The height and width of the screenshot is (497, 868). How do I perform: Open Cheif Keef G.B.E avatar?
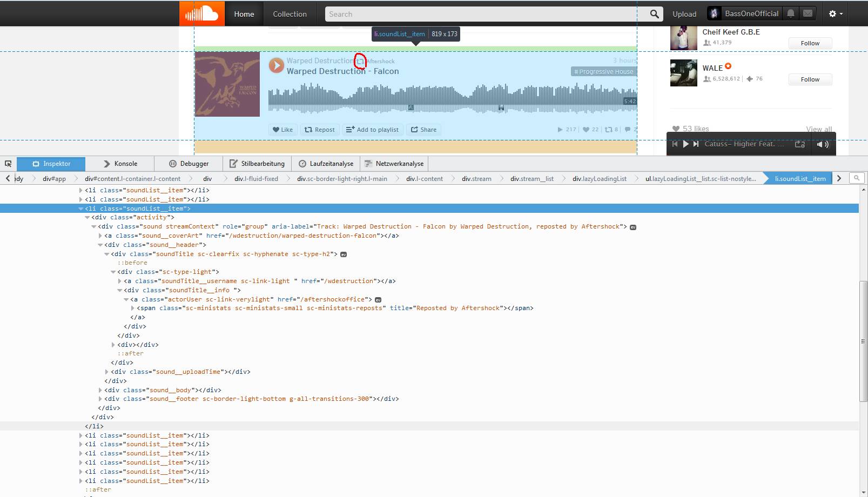tap(684, 38)
